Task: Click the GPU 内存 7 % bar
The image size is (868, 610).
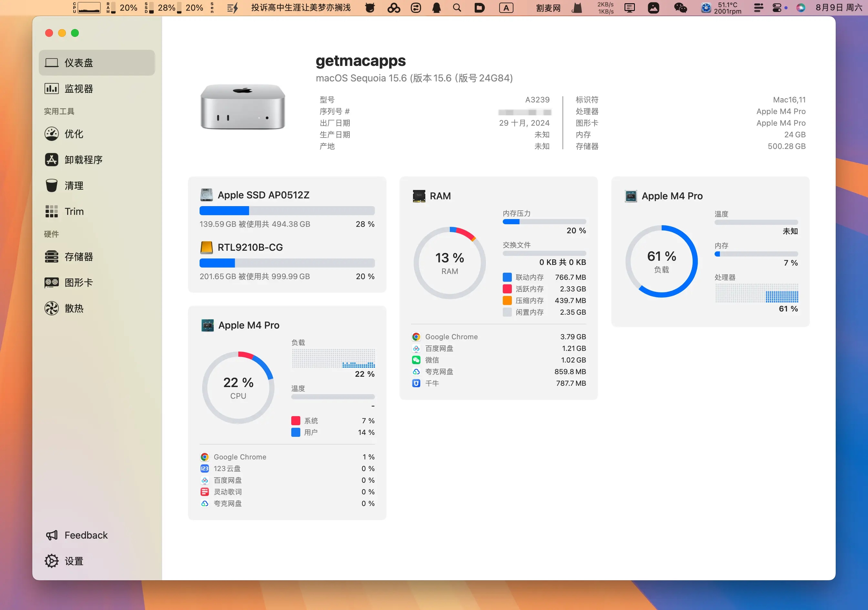Action: click(x=756, y=255)
